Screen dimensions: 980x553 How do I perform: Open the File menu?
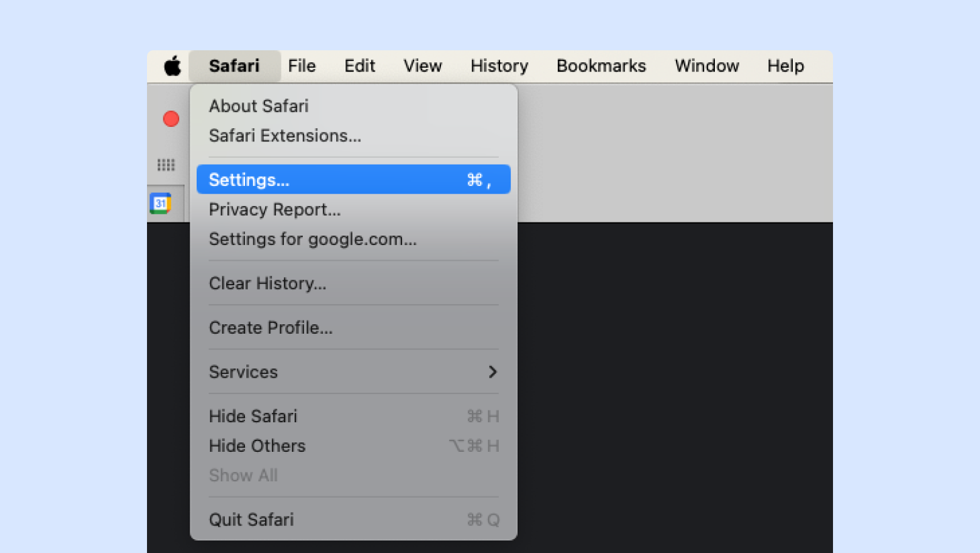click(x=302, y=66)
